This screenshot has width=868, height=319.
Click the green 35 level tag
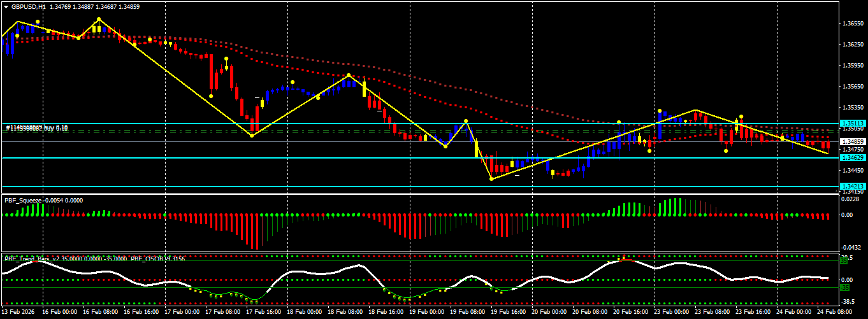click(x=844, y=260)
